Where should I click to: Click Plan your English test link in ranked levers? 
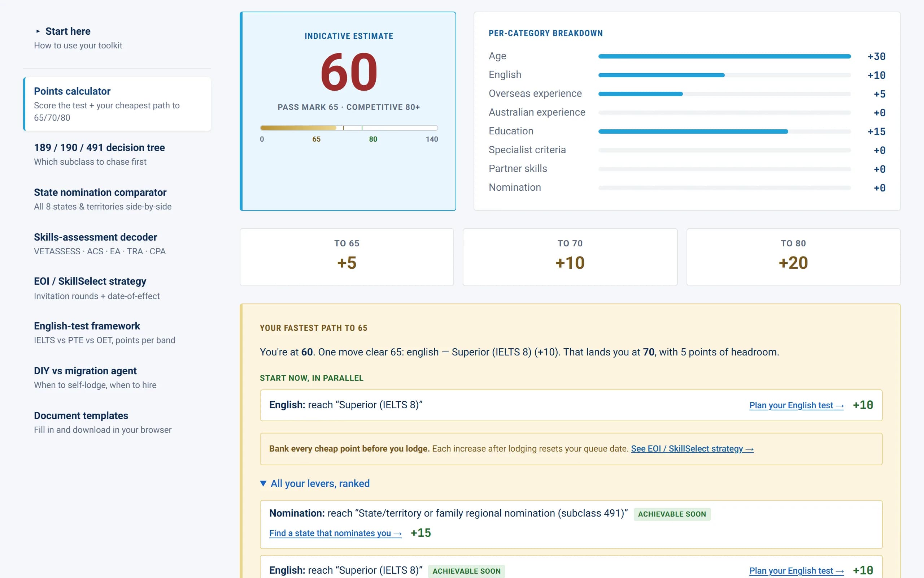[797, 571]
